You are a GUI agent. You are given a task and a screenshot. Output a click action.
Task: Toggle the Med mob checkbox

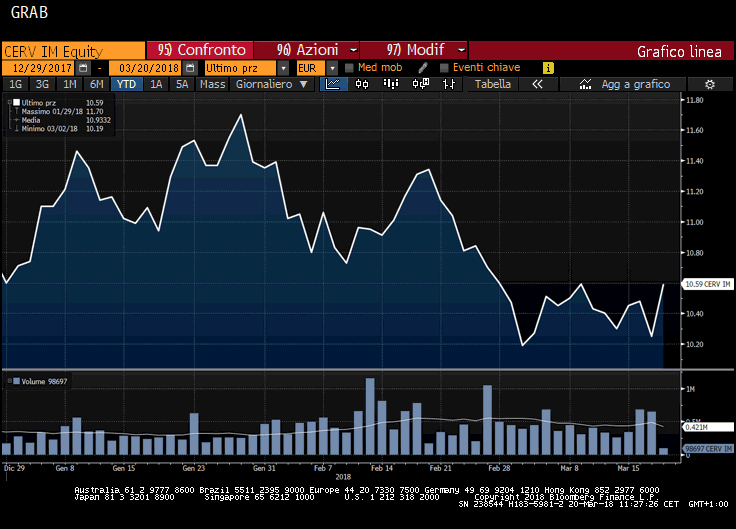pos(349,68)
